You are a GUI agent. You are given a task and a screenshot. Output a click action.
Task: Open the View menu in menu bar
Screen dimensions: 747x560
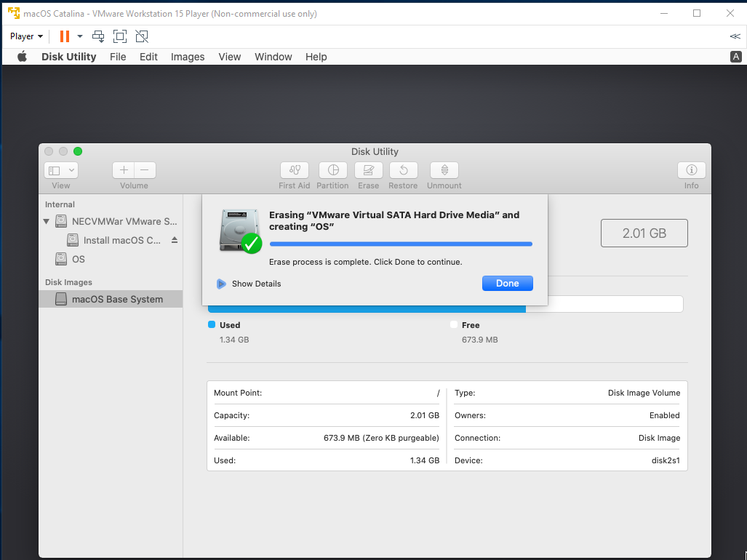[x=230, y=57]
